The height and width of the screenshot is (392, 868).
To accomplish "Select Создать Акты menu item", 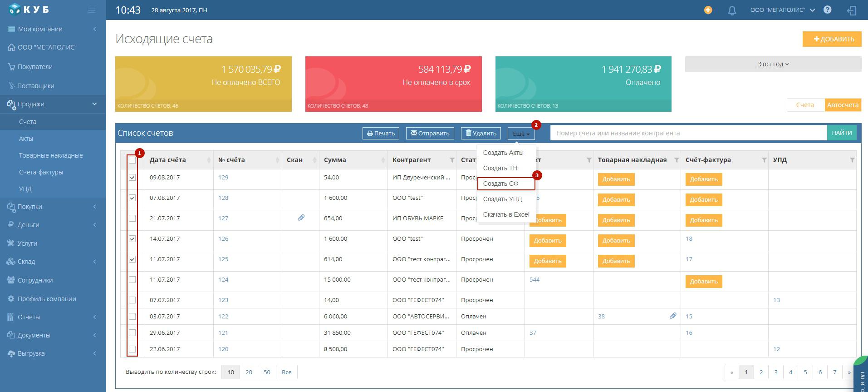I will tap(506, 153).
